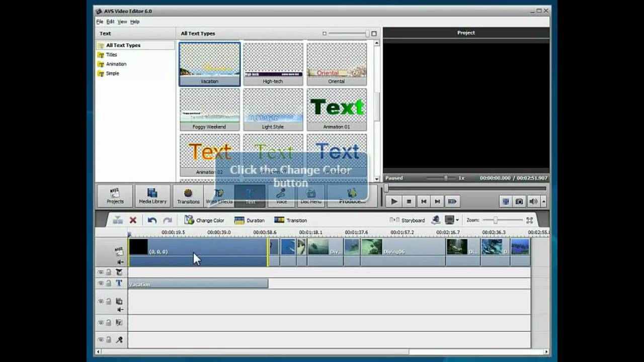
Task: Select the Light Style text preset
Action: pyautogui.click(x=273, y=109)
